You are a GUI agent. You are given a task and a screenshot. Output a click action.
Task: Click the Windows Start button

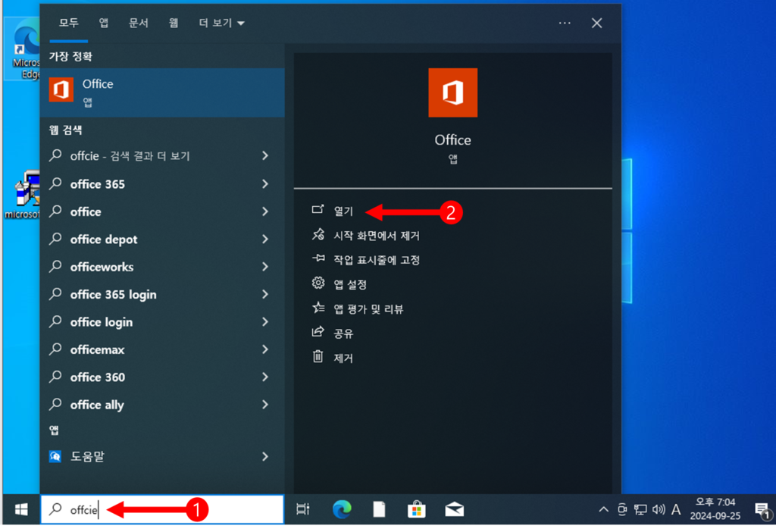(21, 509)
